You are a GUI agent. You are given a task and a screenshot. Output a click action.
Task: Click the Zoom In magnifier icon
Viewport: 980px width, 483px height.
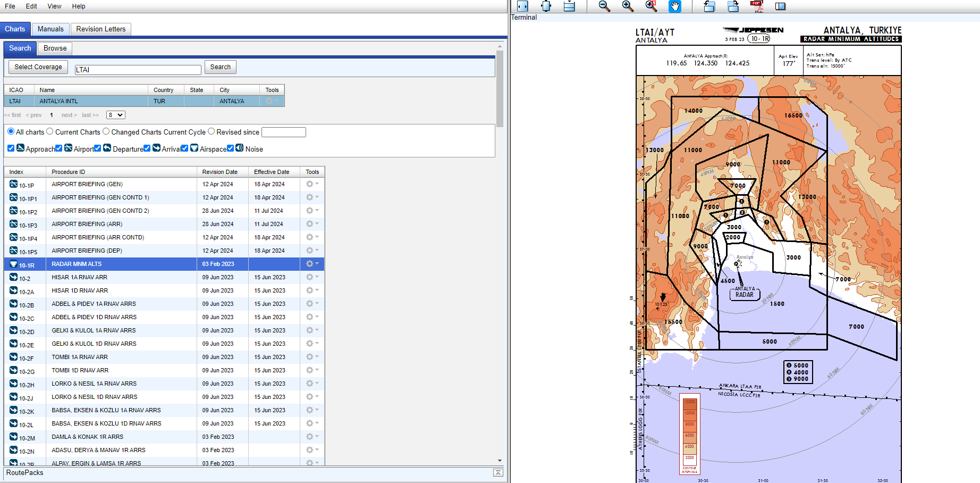click(x=627, y=6)
